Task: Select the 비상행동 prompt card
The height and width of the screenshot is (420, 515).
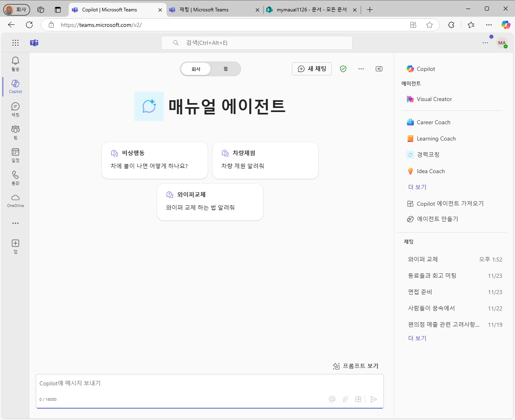Action: click(x=155, y=161)
